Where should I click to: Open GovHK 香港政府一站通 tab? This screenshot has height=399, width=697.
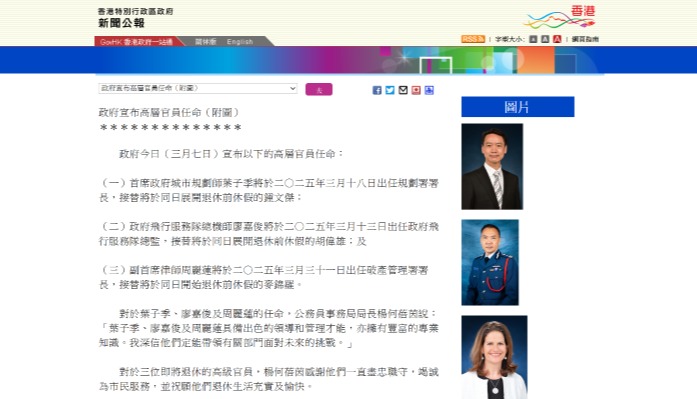[x=136, y=42]
